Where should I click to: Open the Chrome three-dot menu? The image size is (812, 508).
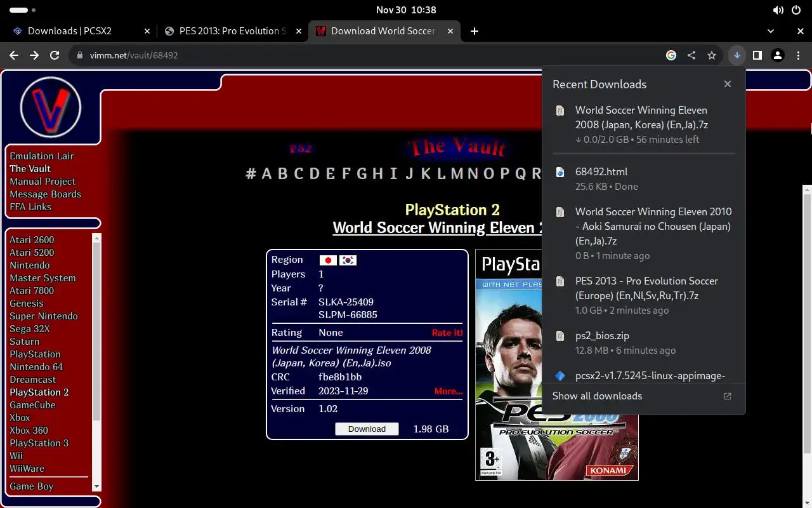pos(798,55)
